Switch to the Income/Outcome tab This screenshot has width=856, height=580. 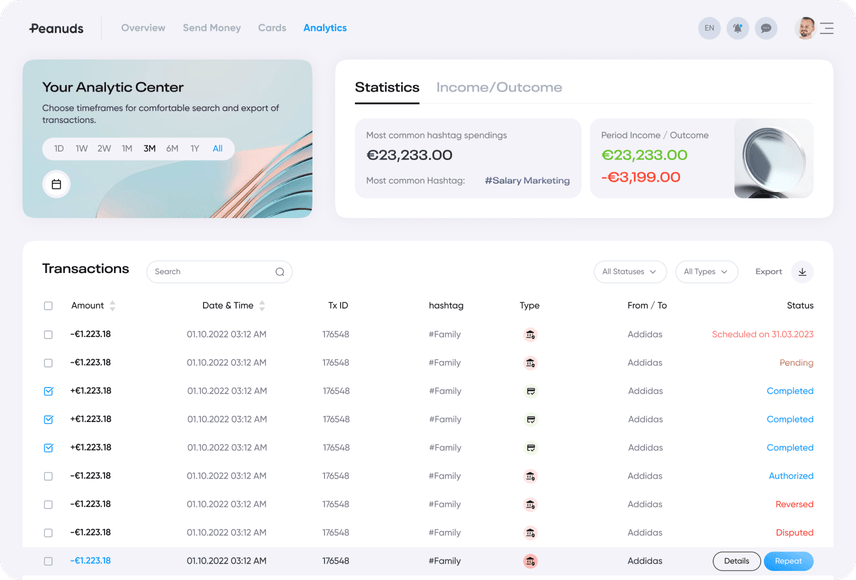[499, 87]
